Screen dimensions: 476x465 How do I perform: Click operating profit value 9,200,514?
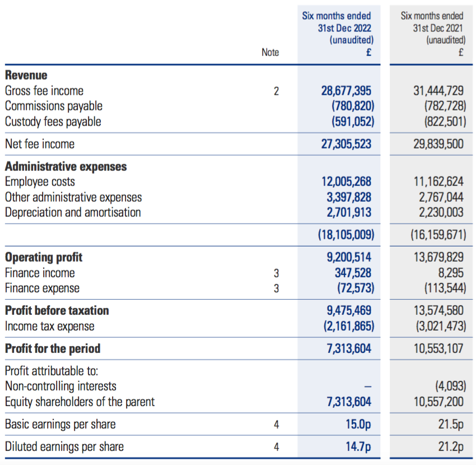(x=349, y=257)
